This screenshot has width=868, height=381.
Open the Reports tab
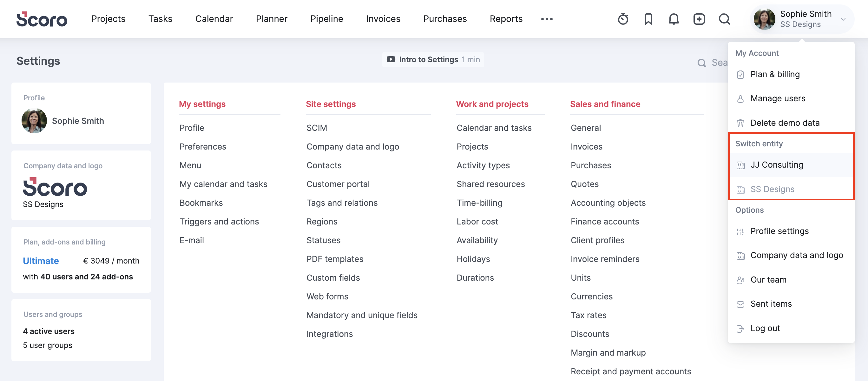[x=506, y=19]
